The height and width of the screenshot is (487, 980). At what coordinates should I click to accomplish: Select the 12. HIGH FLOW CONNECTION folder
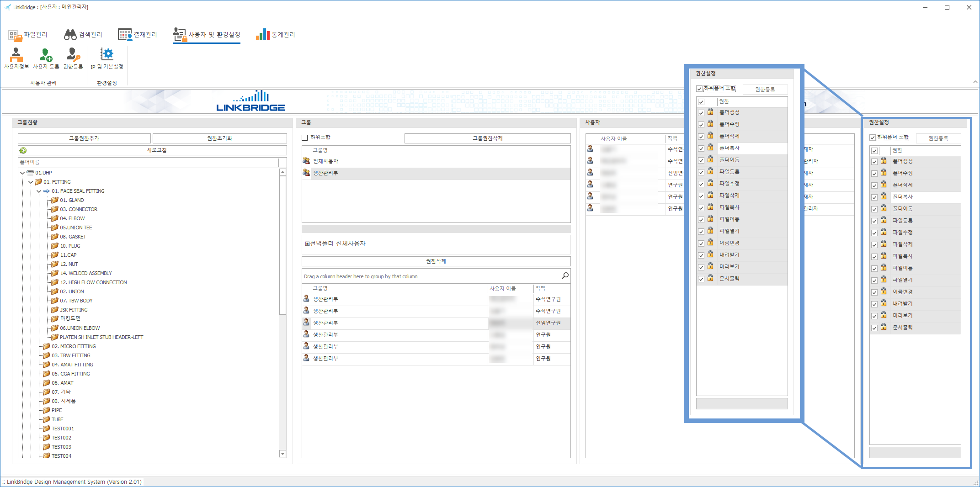[94, 282]
